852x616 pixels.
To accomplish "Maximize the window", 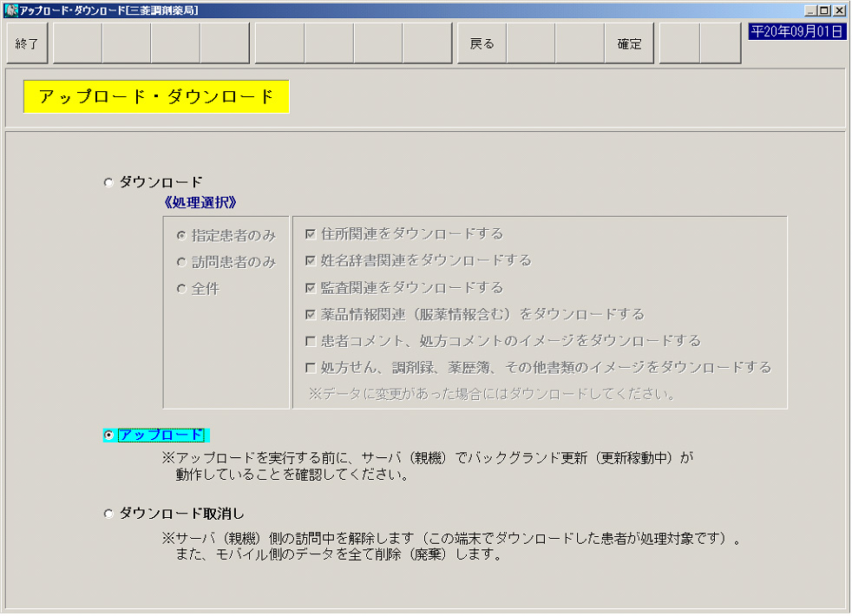I will coord(824,10).
